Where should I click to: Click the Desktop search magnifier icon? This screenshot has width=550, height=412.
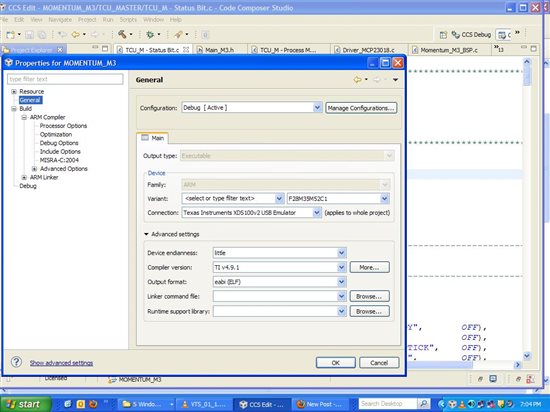point(423,404)
